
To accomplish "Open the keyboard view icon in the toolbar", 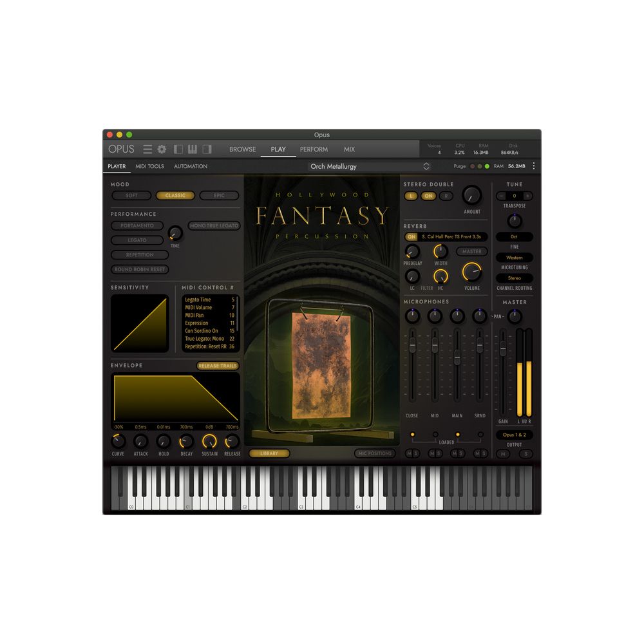I will [x=192, y=149].
